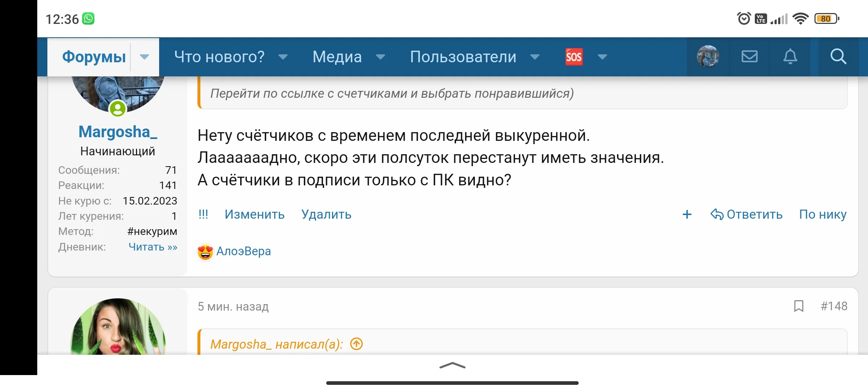The image size is (868, 391).
Task: Open the Медиа menu item
Action: pyautogui.click(x=337, y=57)
